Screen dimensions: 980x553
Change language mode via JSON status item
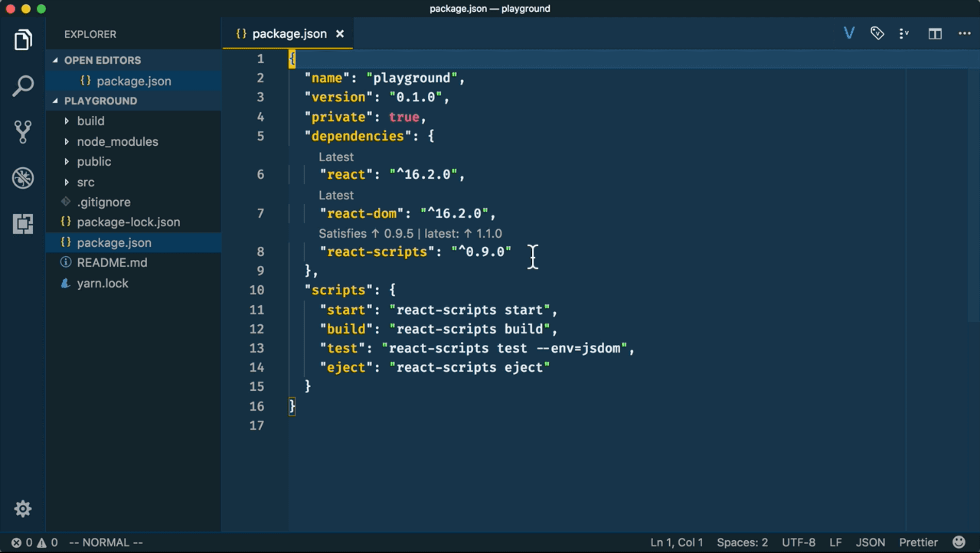point(870,542)
